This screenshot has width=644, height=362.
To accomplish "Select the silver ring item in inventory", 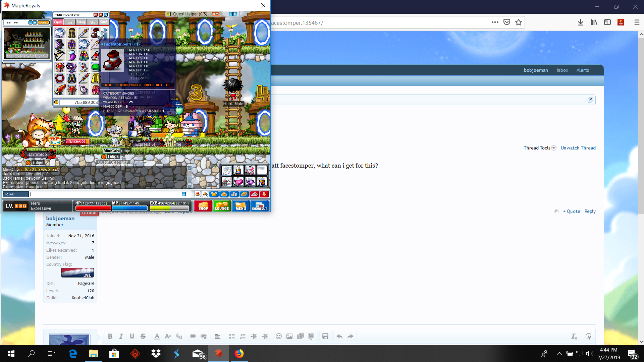I will tap(84, 90).
